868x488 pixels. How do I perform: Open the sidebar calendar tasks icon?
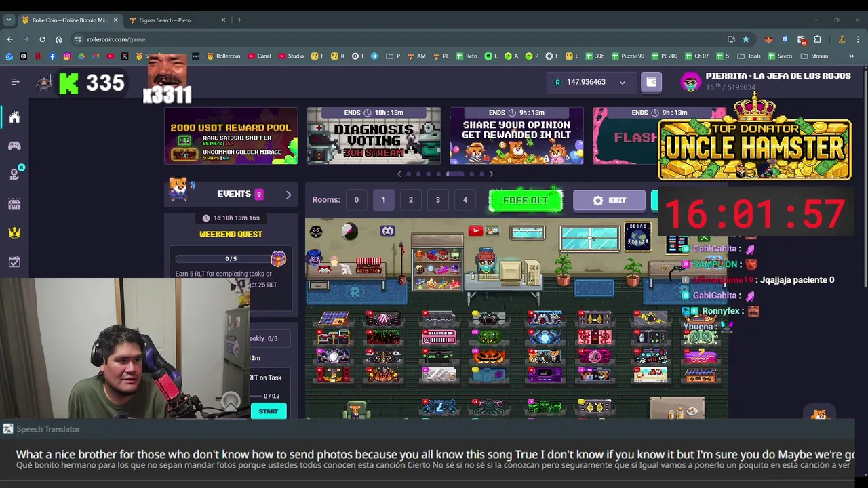click(14, 262)
